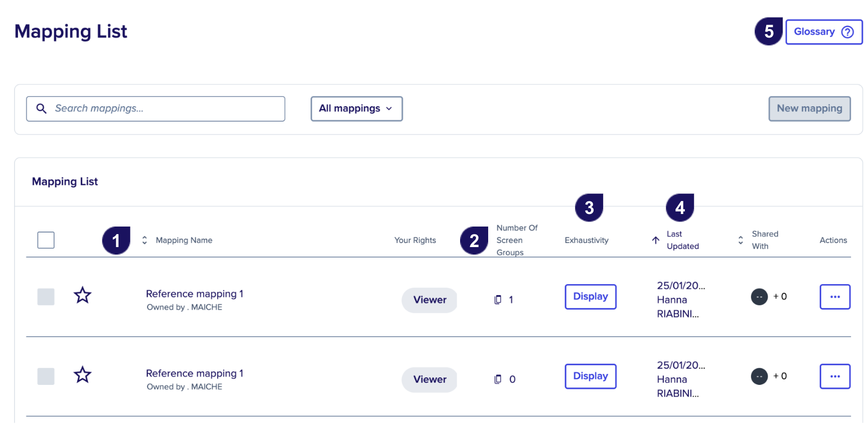Click the shared-with avatar in first row
This screenshot has width=868, height=426.
point(759,297)
